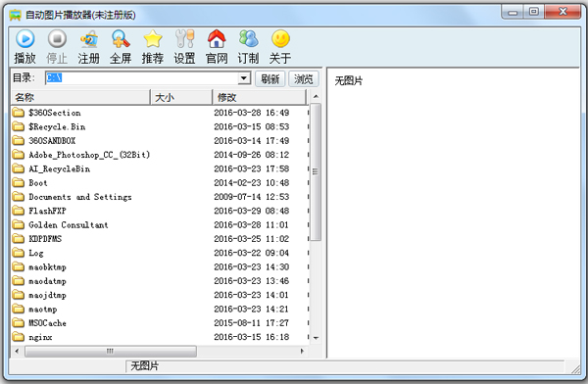Screen dimensions: 588x384
Task: Click date 2009-07-14 12:53
Action: (x=251, y=197)
